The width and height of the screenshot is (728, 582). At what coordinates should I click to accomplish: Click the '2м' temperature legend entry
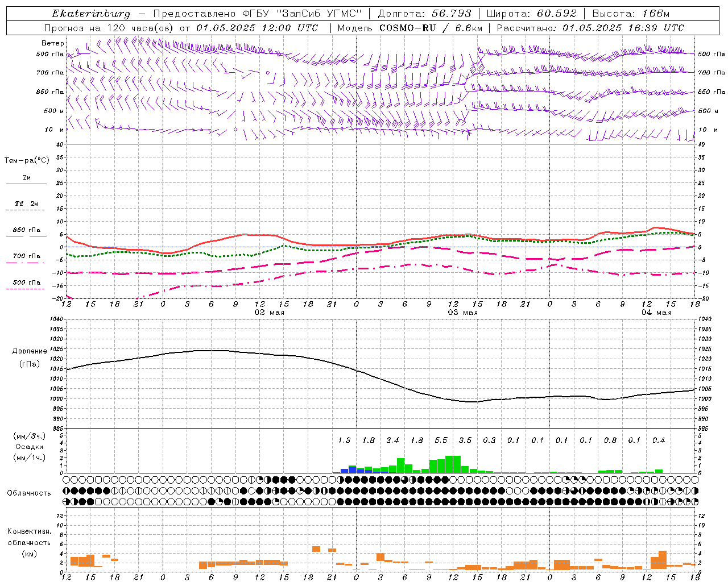pos(27,177)
